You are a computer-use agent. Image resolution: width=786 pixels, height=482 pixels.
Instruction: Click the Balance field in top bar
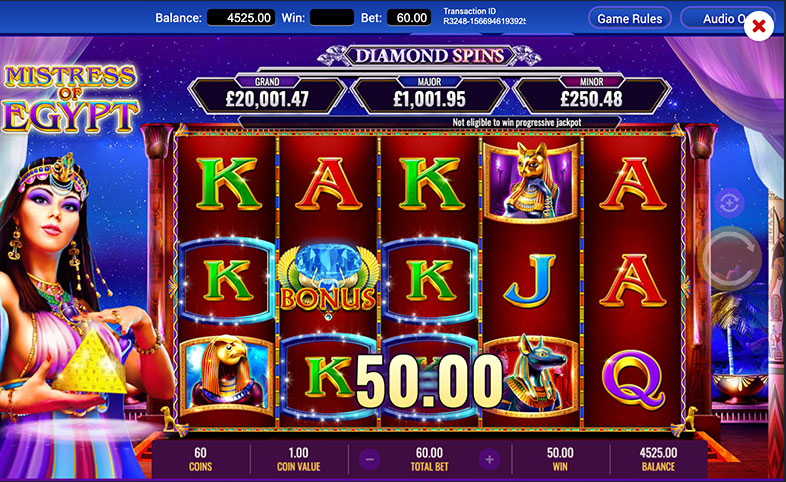241,18
